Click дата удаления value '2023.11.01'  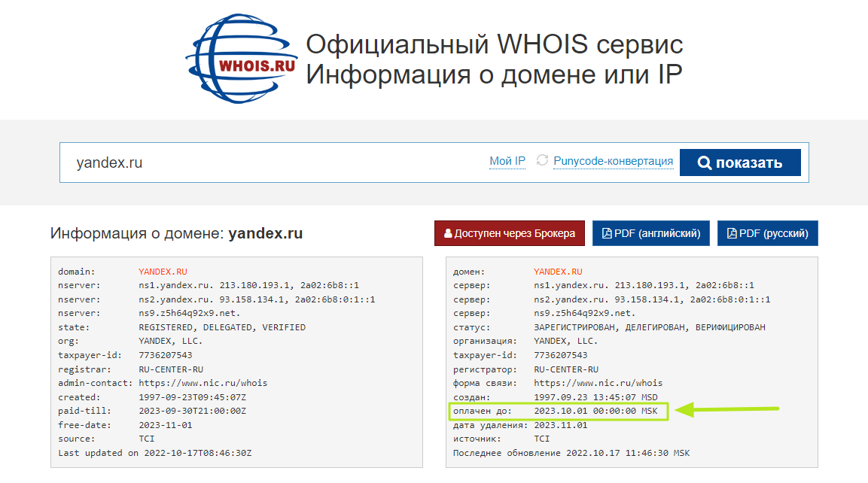coord(561,426)
